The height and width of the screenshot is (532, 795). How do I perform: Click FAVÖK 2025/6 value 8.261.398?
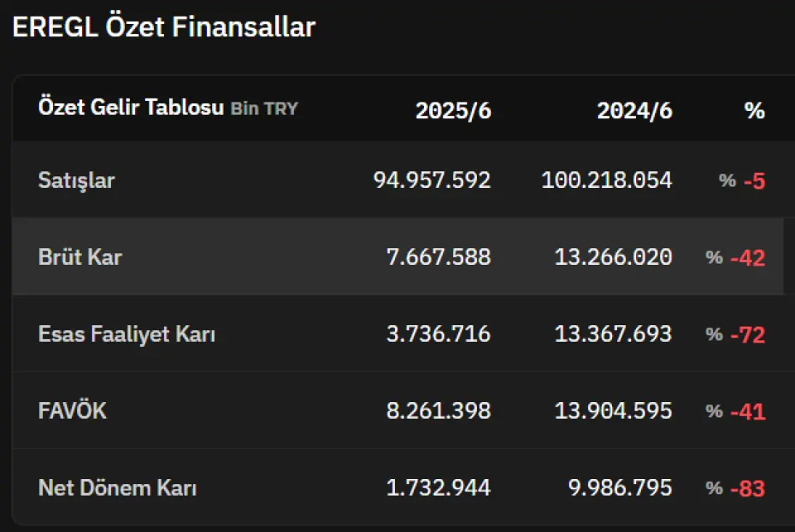click(439, 410)
